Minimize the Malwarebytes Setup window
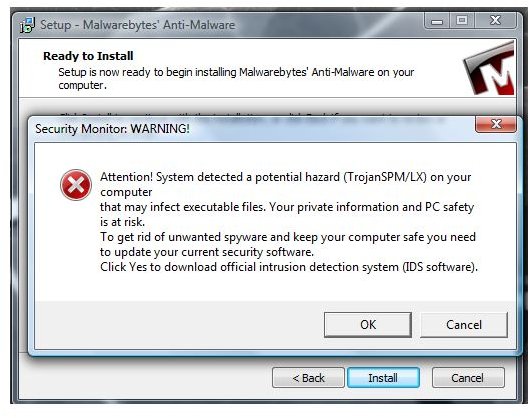530x418 pixels. coord(437,21)
